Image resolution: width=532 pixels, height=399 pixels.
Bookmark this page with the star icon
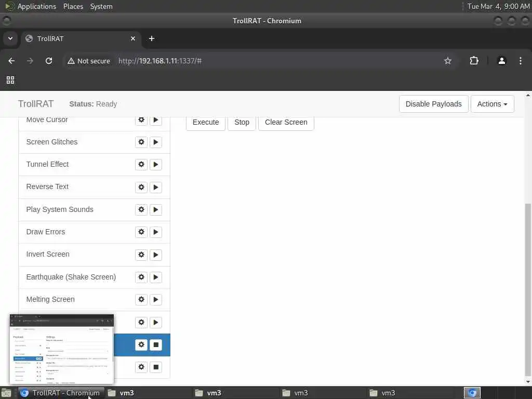click(448, 61)
